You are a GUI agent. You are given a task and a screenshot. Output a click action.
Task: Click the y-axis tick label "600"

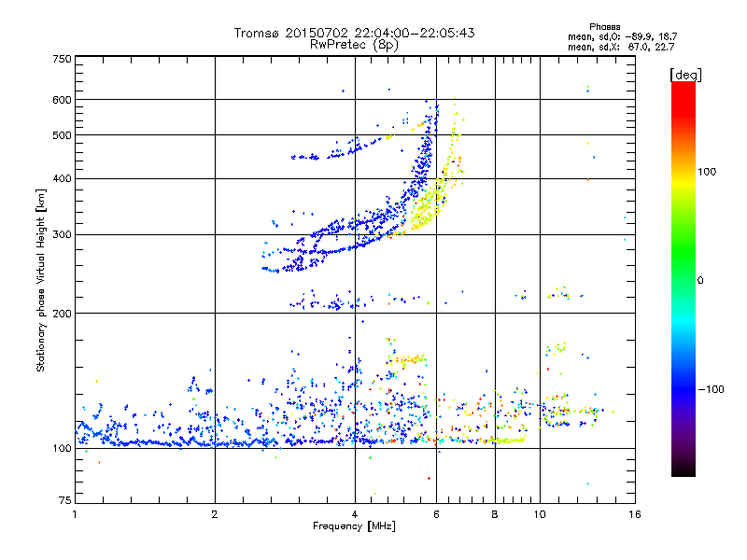[62, 100]
